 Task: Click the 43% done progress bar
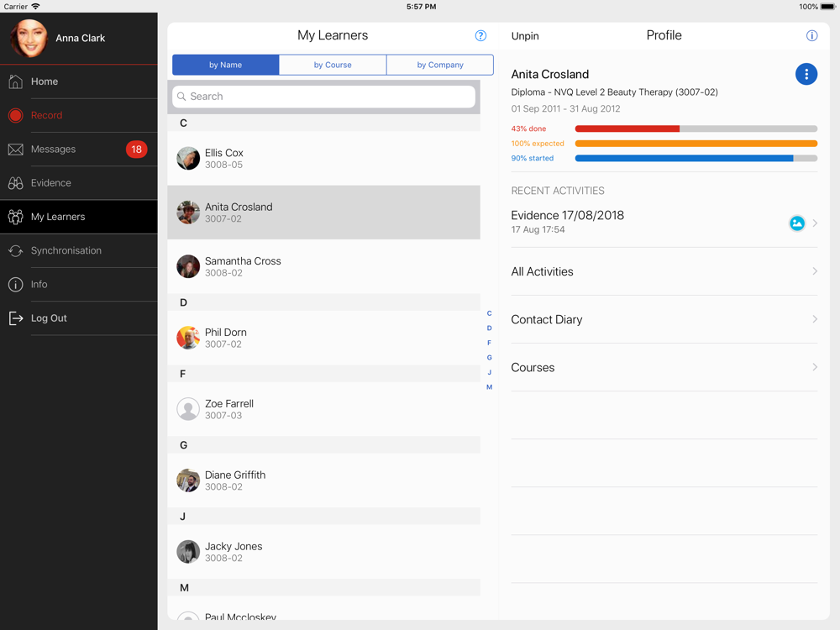(696, 129)
